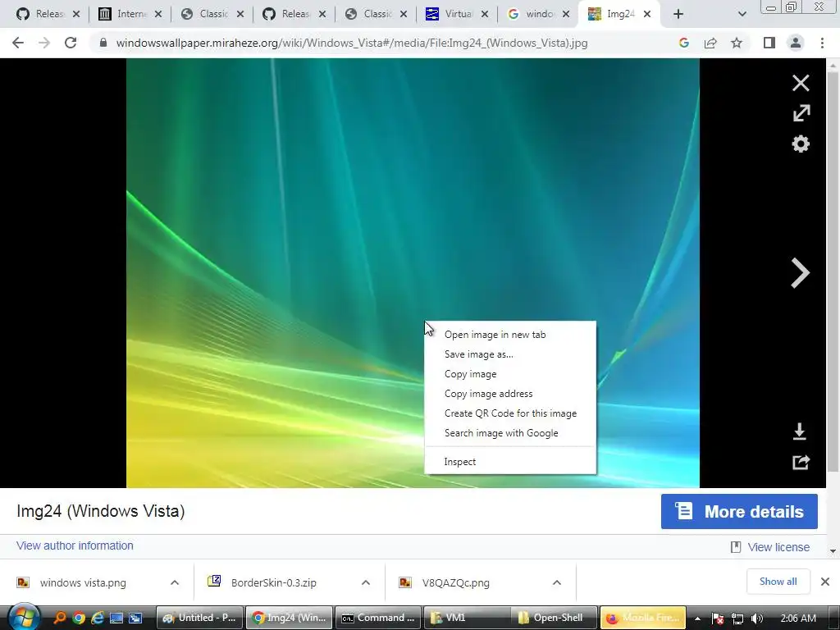The width and height of the screenshot is (840, 630).
Task: Expand options for V8QAZQc.png download
Action: click(x=557, y=582)
